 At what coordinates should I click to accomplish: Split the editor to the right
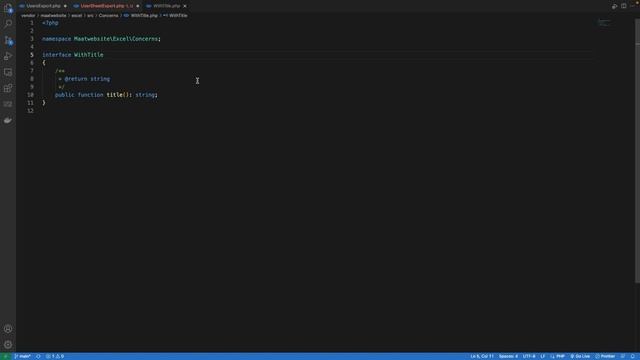(624, 6)
